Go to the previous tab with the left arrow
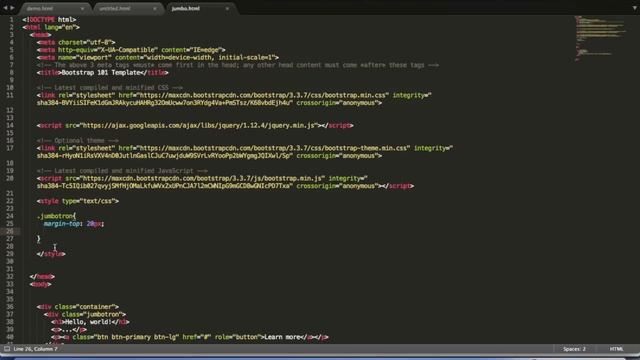The height and width of the screenshot is (360, 640). tap(5, 8)
